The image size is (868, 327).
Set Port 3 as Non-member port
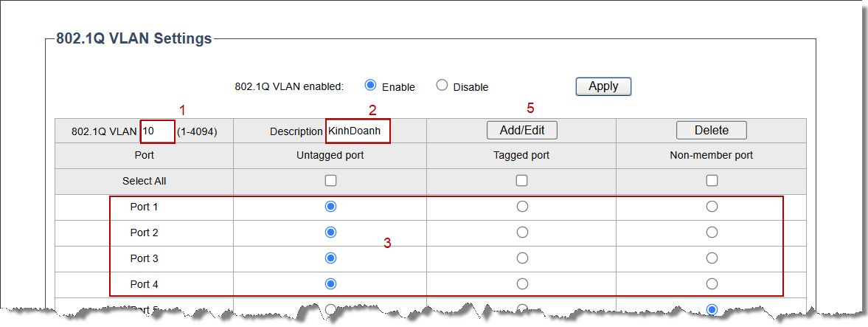click(712, 258)
